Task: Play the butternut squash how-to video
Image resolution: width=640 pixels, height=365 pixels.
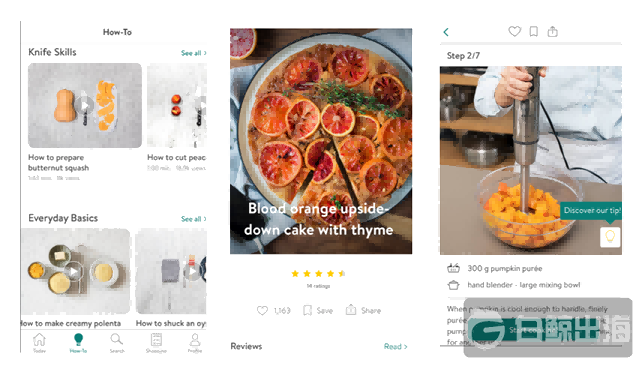Action: click(x=84, y=106)
